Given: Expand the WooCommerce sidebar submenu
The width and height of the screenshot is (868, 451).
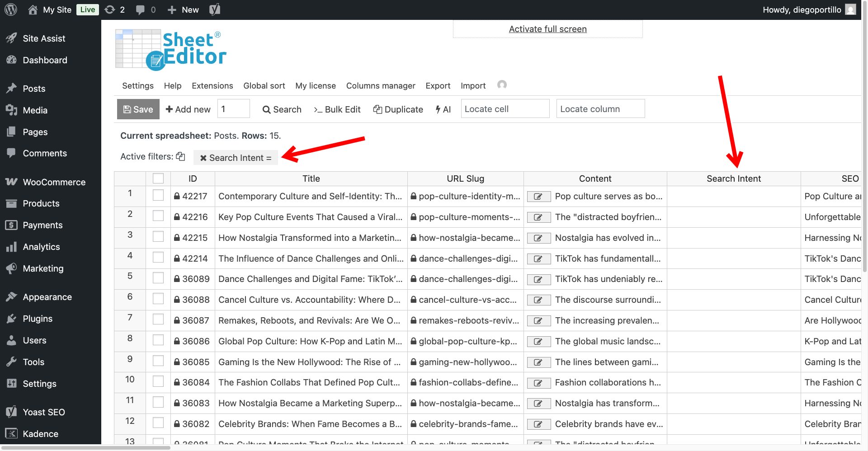Looking at the screenshot, I should (x=54, y=182).
